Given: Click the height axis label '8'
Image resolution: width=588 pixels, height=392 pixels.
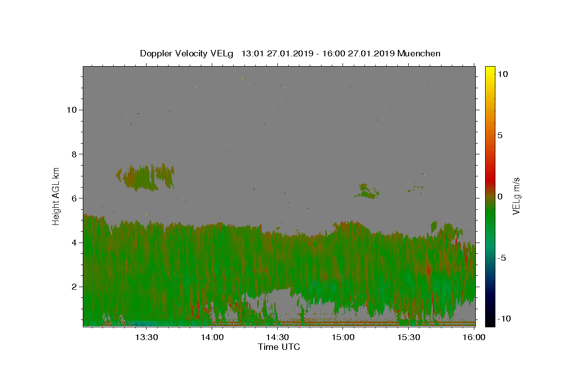Looking at the screenshot, I should pyautogui.click(x=74, y=154).
